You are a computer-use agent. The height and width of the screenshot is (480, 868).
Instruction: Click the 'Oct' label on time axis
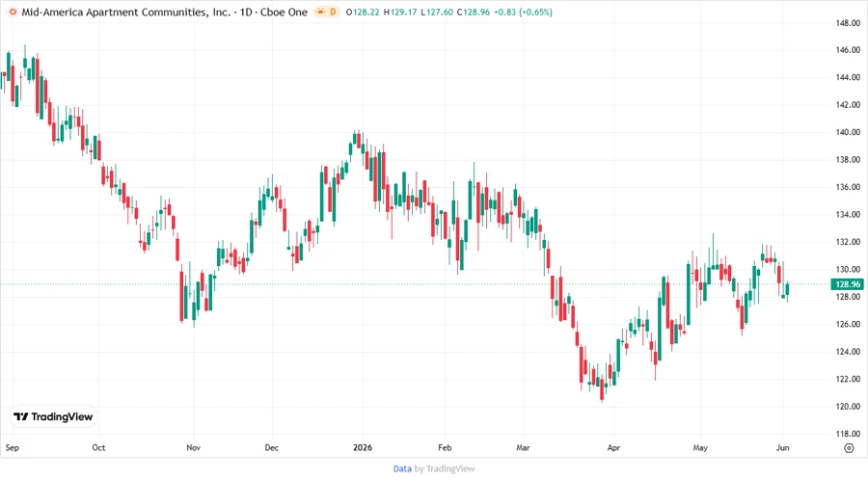coord(98,447)
